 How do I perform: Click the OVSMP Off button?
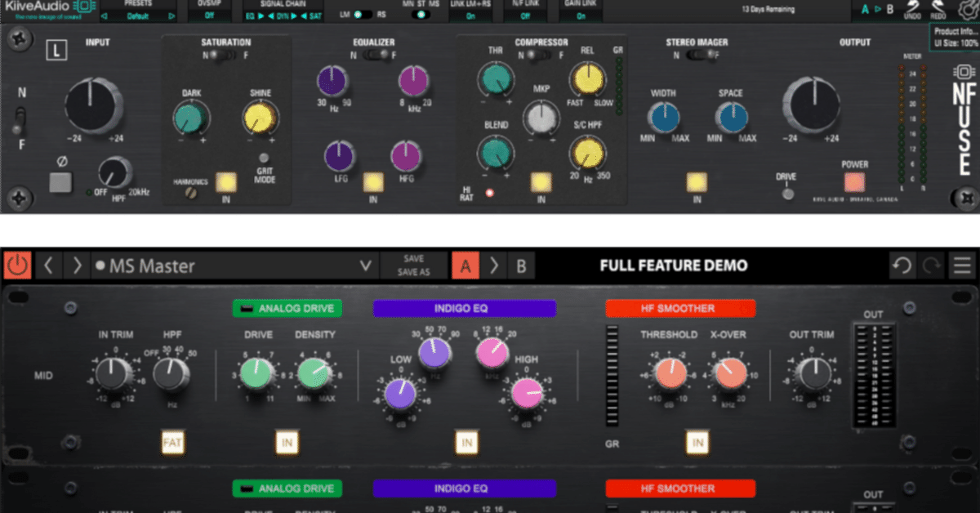click(x=210, y=16)
